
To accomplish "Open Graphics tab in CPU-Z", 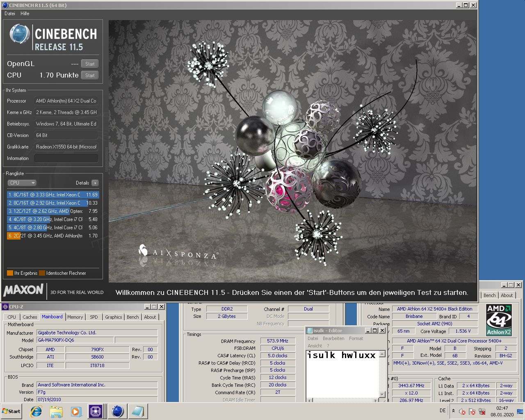I will pyautogui.click(x=113, y=317).
